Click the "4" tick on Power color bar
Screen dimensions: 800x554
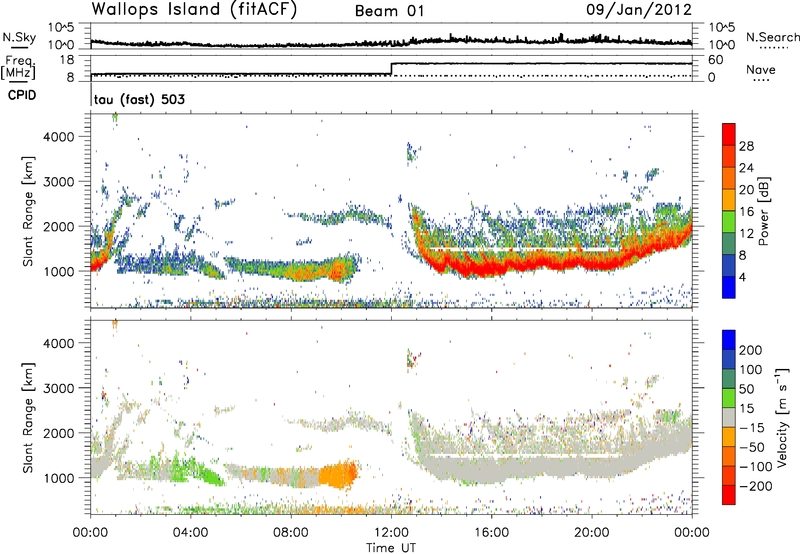(742, 277)
